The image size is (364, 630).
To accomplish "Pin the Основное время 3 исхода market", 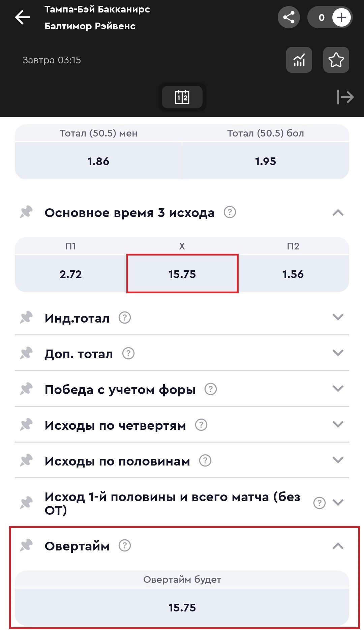I will click(x=26, y=212).
